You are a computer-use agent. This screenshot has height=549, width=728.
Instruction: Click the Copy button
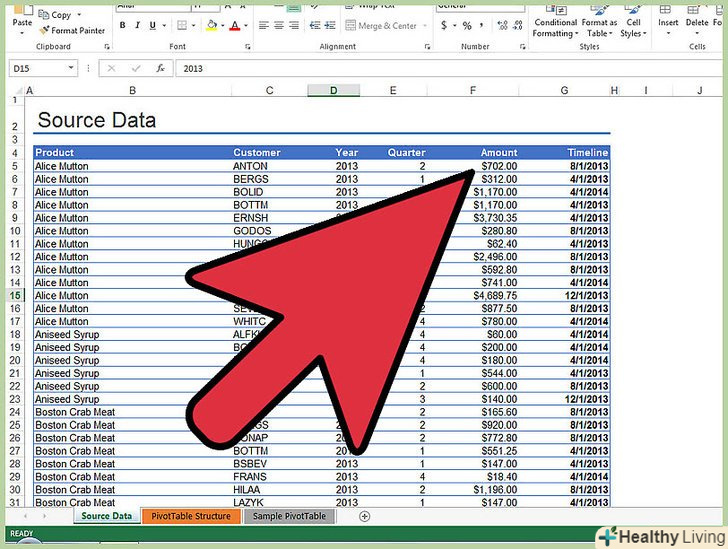(54, 15)
